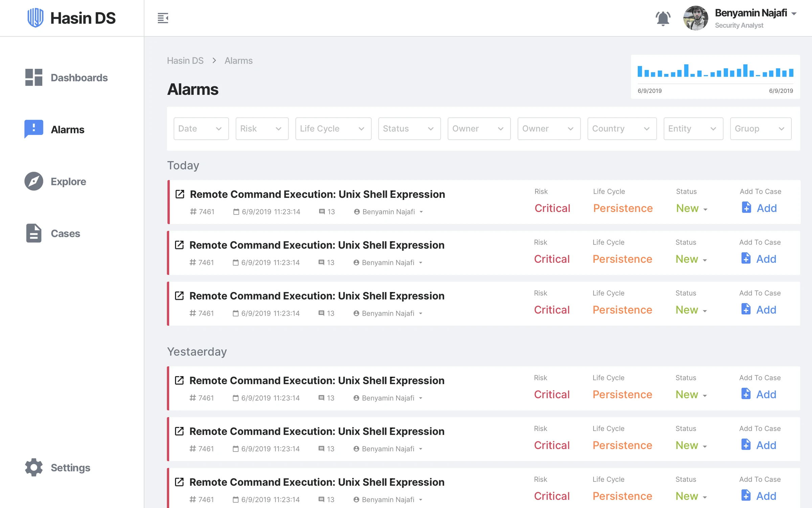
Task: Change owner Benyamin Najafi on second Today alarm
Action: tap(388, 262)
